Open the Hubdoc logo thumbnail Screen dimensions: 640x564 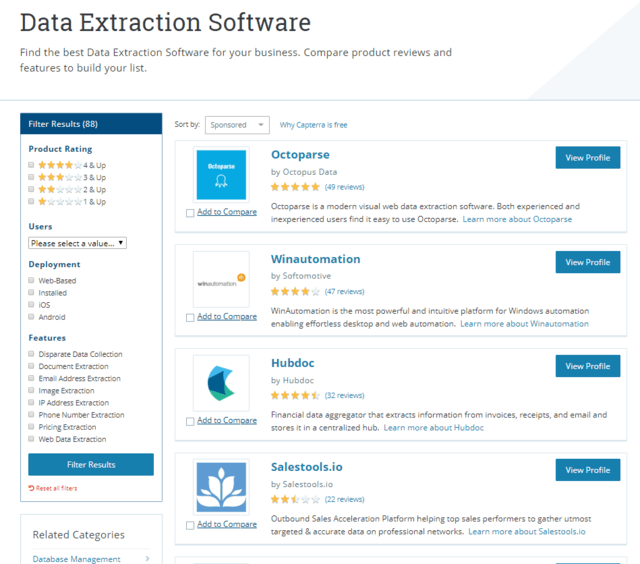click(x=221, y=383)
